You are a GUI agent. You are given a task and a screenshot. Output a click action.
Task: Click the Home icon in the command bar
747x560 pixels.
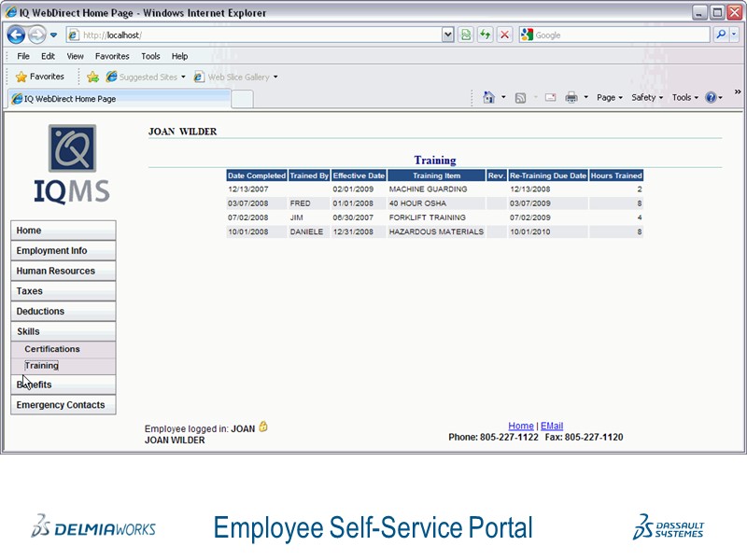tap(489, 97)
